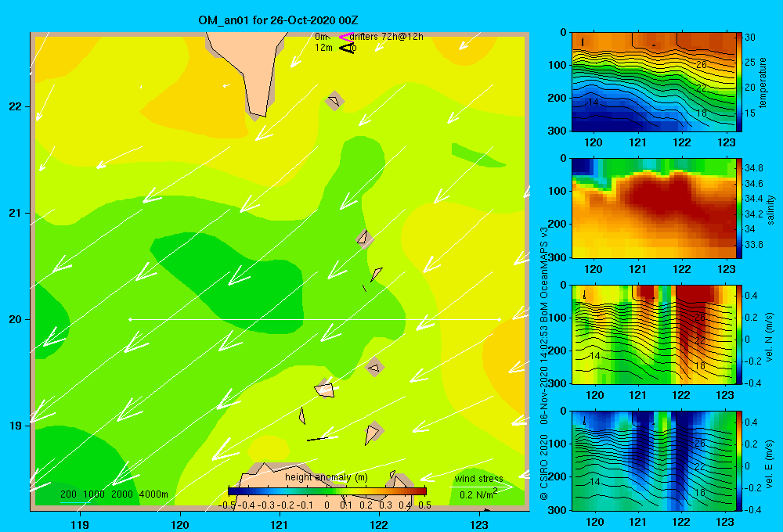783x532 pixels.
Task: Click the black 12m drifter arrow symbol
Action: [346, 49]
